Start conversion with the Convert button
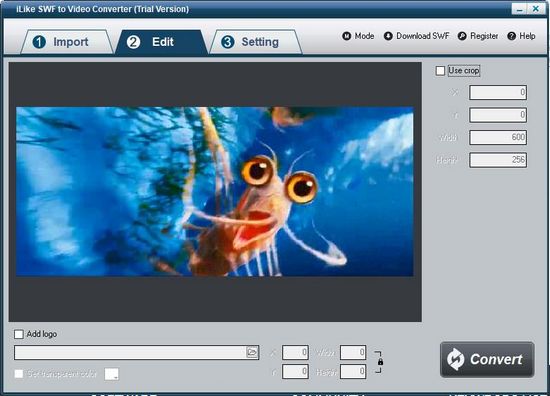The height and width of the screenshot is (396, 550). [x=487, y=360]
